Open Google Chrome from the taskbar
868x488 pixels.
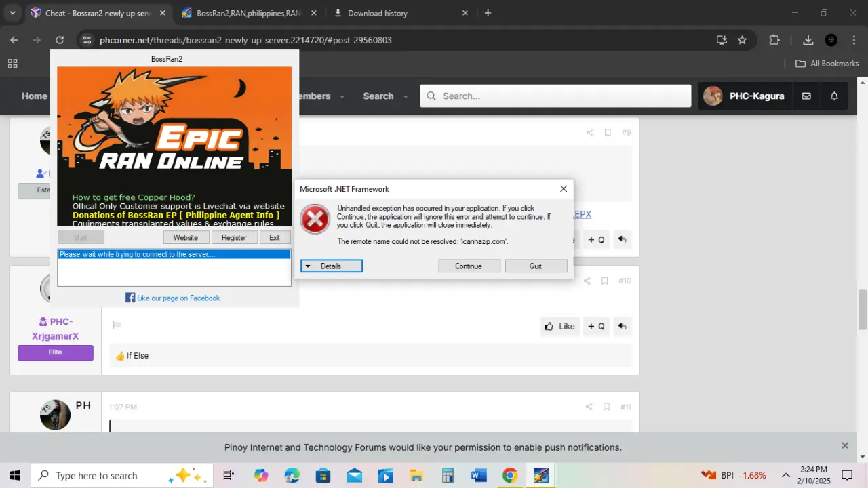509,475
